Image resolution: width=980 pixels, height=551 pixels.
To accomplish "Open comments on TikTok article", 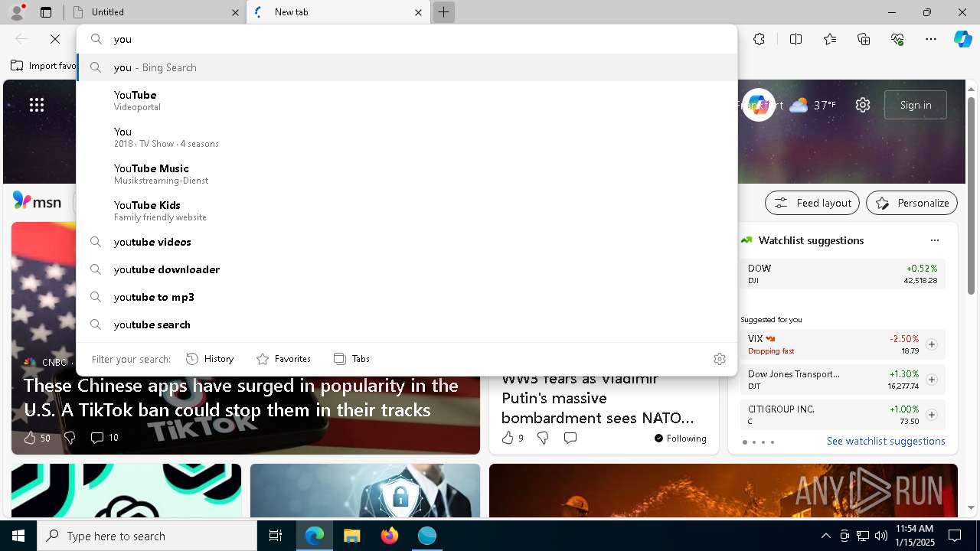I will tap(104, 438).
